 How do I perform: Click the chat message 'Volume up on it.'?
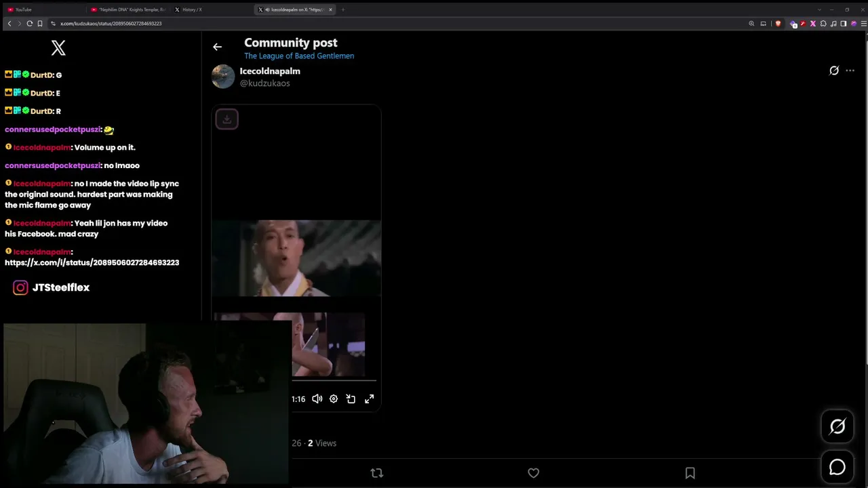(x=104, y=147)
